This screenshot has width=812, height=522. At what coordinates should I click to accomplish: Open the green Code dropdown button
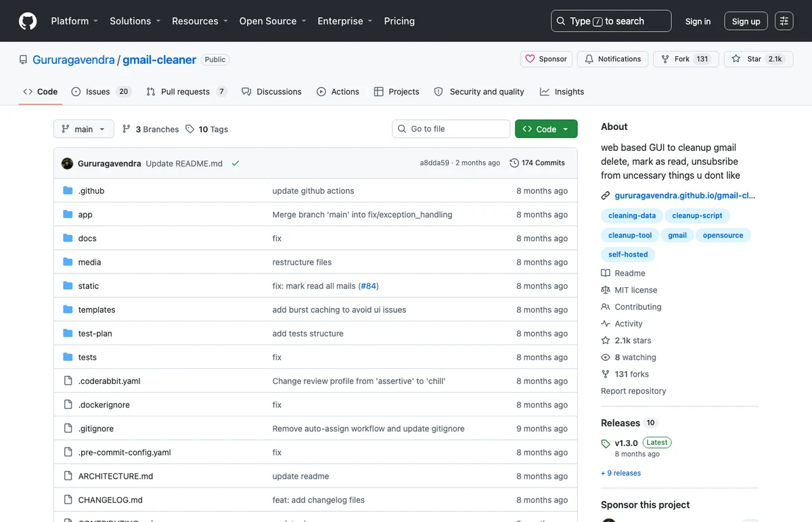tap(546, 129)
